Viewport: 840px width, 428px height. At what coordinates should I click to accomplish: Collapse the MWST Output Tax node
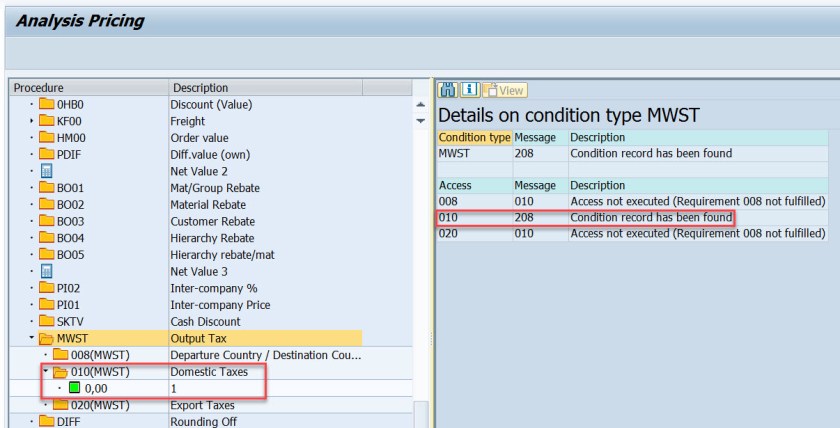pyautogui.click(x=32, y=338)
